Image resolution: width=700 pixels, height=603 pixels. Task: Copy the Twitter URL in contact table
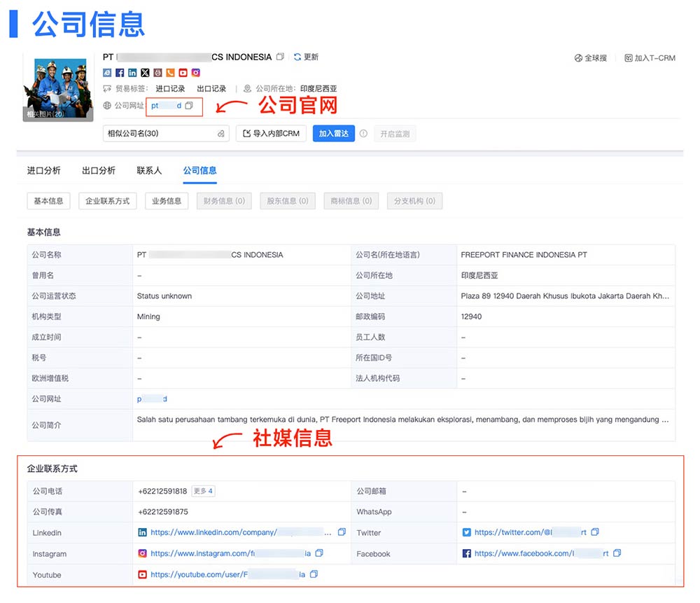(x=595, y=532)
